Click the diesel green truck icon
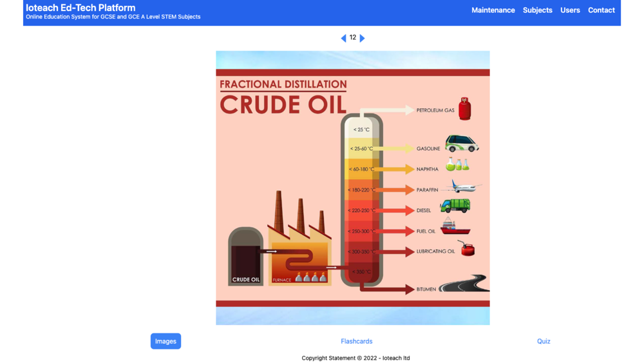 click(x=455, y=206)
